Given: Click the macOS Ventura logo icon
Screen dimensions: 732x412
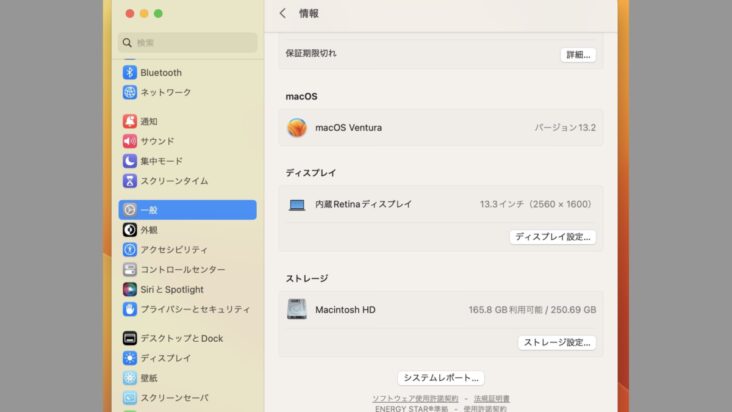Looking at the screenshot, I should 297,127.
